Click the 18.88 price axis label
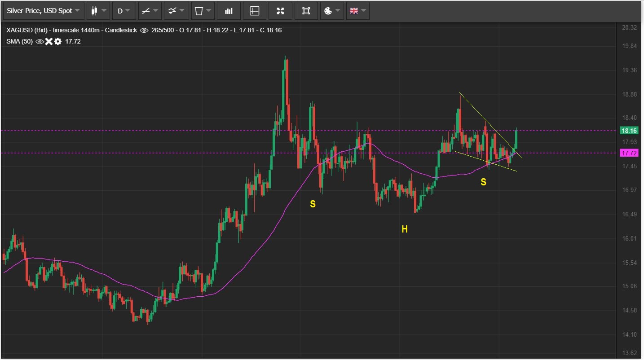644x360 pixels. (x=630, y=94)
